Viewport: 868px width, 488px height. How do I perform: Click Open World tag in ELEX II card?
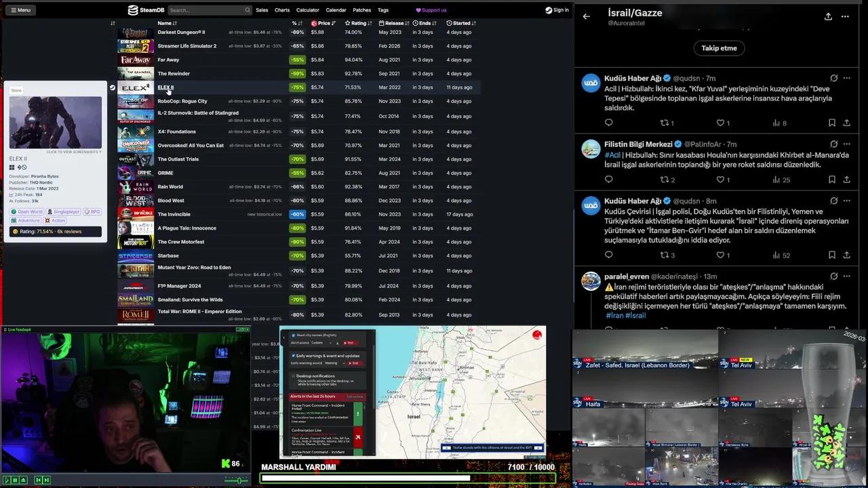point(27,211)
